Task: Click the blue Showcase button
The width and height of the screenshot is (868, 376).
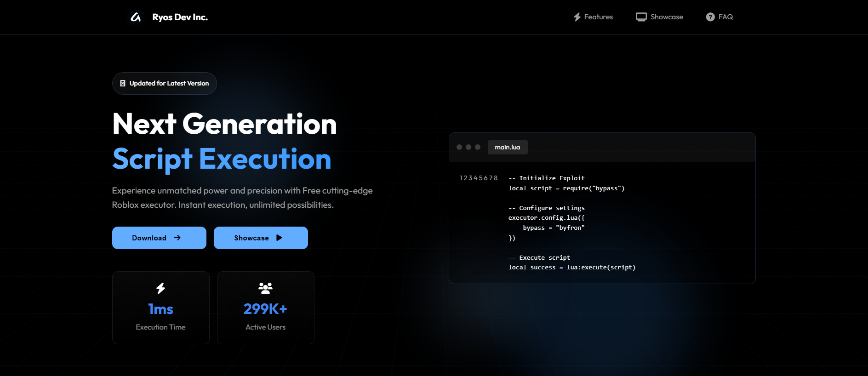Action: point(261,238)
